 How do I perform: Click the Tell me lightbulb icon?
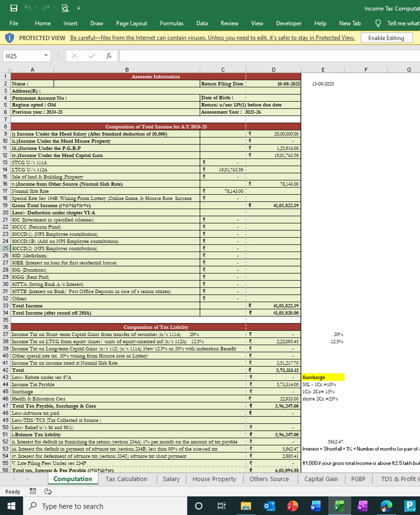tap(378, 23)
